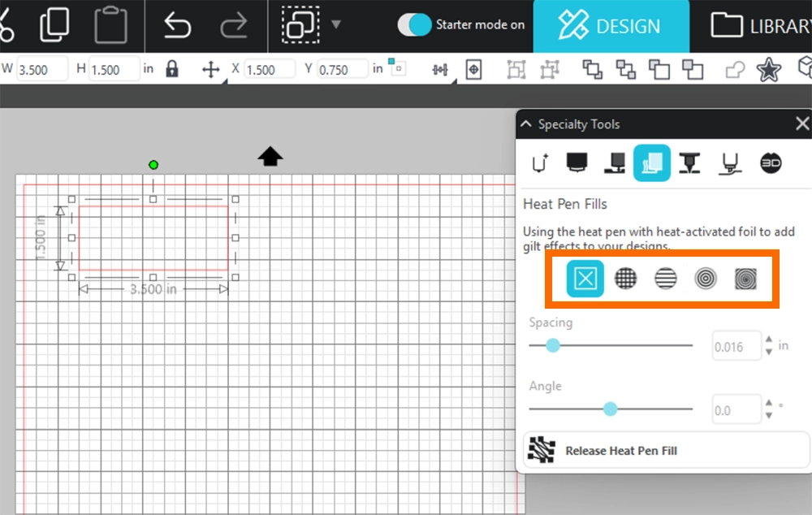Choose the horizontal line fill pattern
812x515 pixels.
[x=666, y=279]
